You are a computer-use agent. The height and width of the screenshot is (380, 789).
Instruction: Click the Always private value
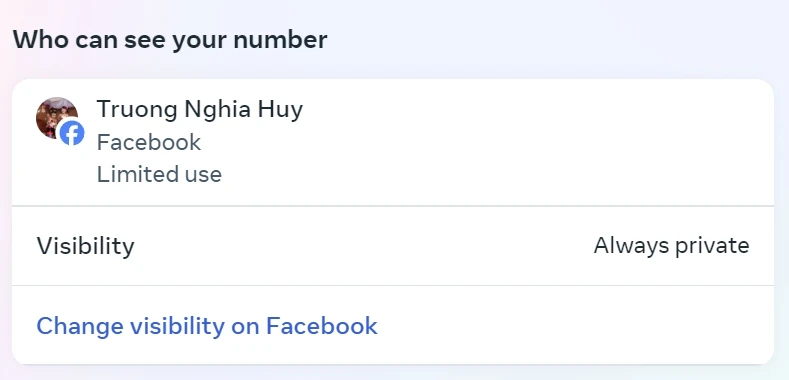(671, 246)
